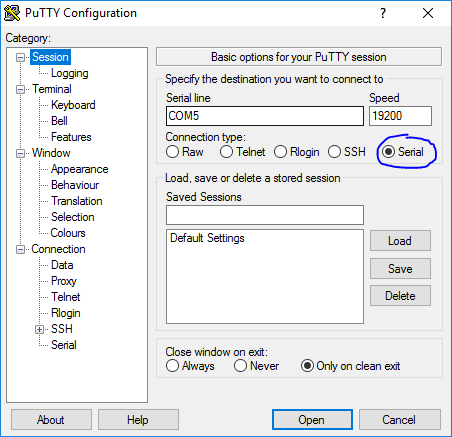
Task: Open the Logging category
Action: (70, 73)
